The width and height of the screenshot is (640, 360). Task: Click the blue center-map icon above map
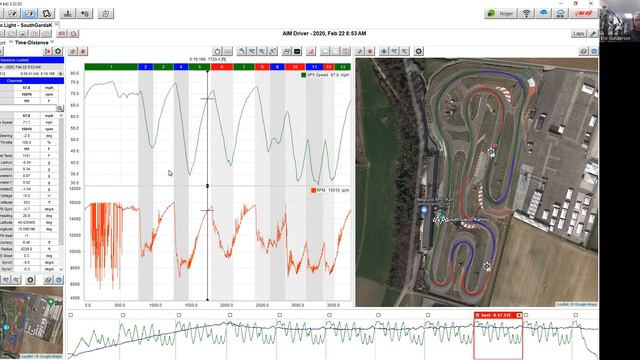click(384, 51)
